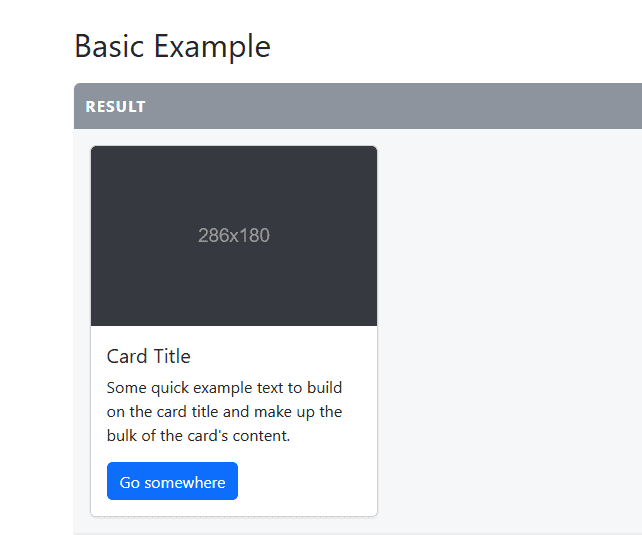Click the dark image area above the 286x180 text

tap(234, 184)
